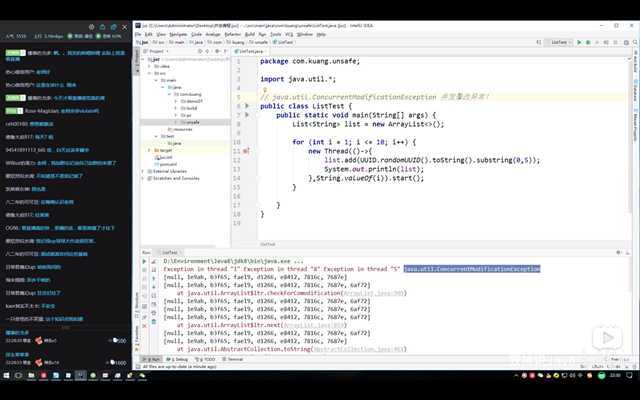Collapse the com.kuang package node
Image resolution: width=640 pixels, height=400 pixels.
pyautogui.click(x=168, y=93)
